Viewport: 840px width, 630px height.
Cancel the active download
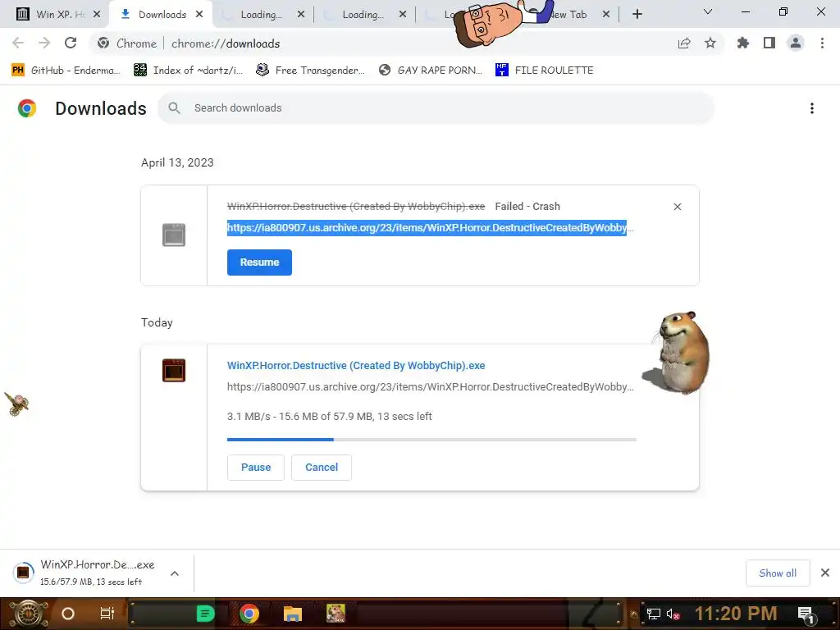[322, 468]
